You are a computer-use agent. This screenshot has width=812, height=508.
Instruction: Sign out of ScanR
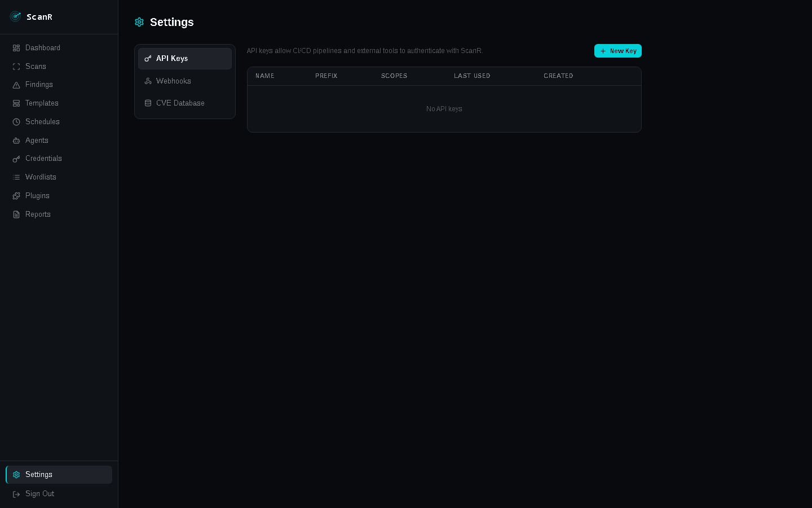pyautogui.click(x=59, y=494)
